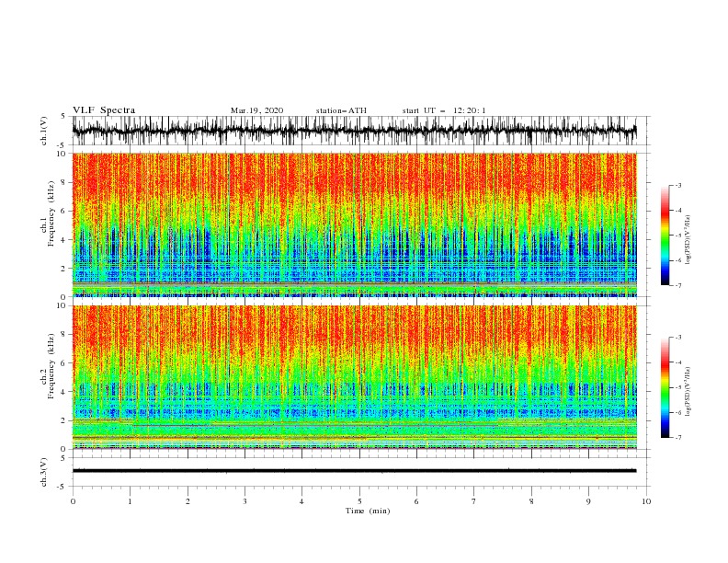Click time axis tick label '8'
Screen dimensions: 728x563
(531, 501)
